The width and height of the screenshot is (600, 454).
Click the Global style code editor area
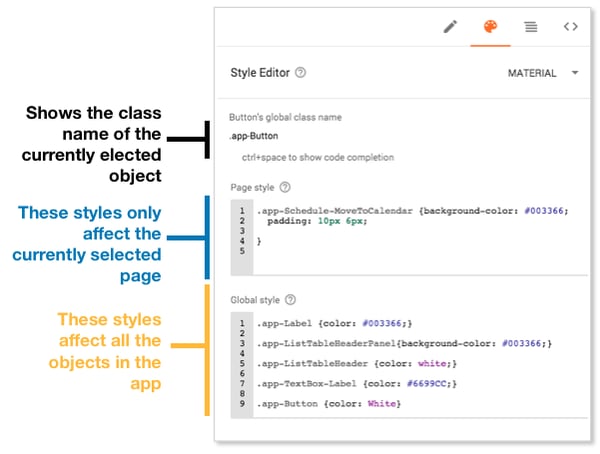(x=409, y=364)
